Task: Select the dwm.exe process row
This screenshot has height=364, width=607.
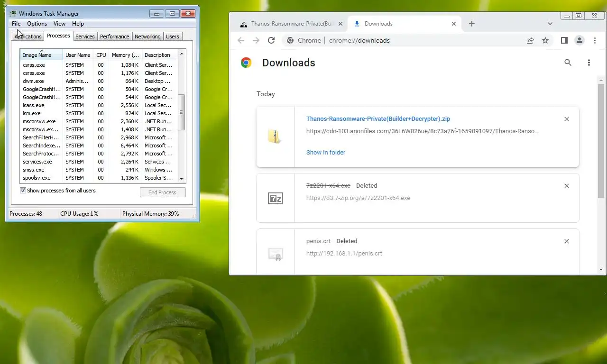Action: (x=99, y=81)
